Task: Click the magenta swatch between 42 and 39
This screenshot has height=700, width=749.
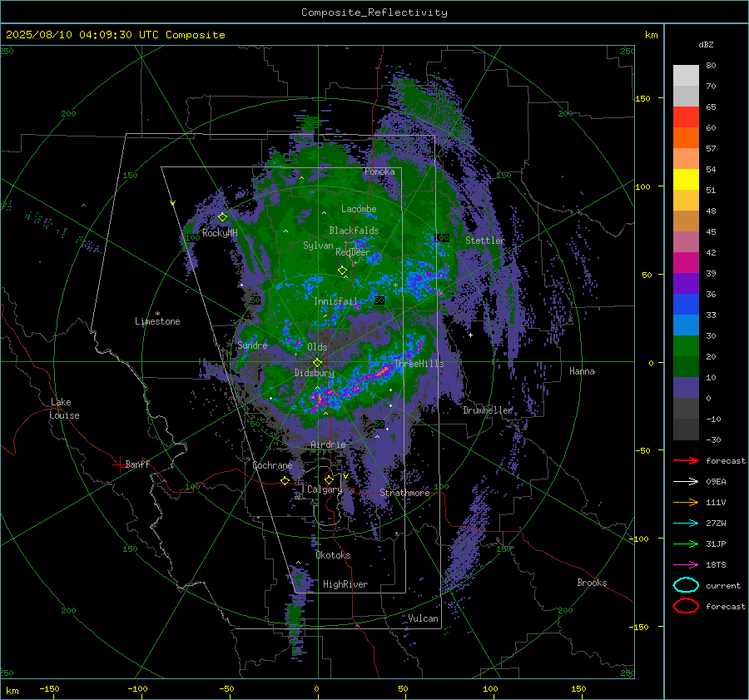Action: 686,262
